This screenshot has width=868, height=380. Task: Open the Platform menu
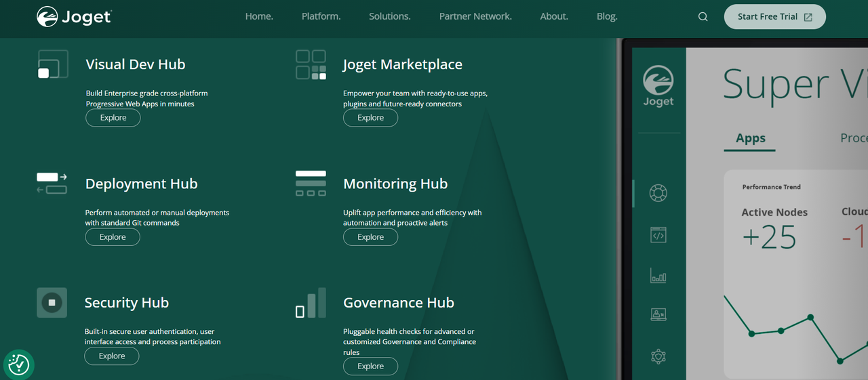tap(321, 16)
